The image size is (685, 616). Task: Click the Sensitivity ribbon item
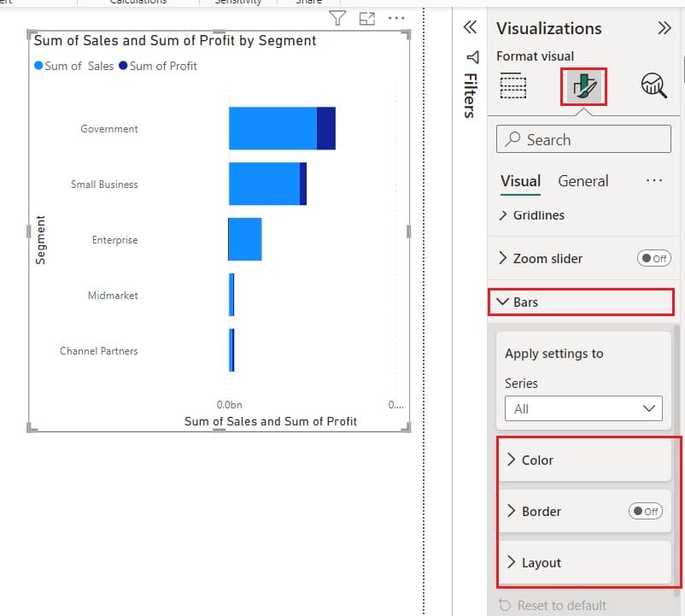click(237, 3)
